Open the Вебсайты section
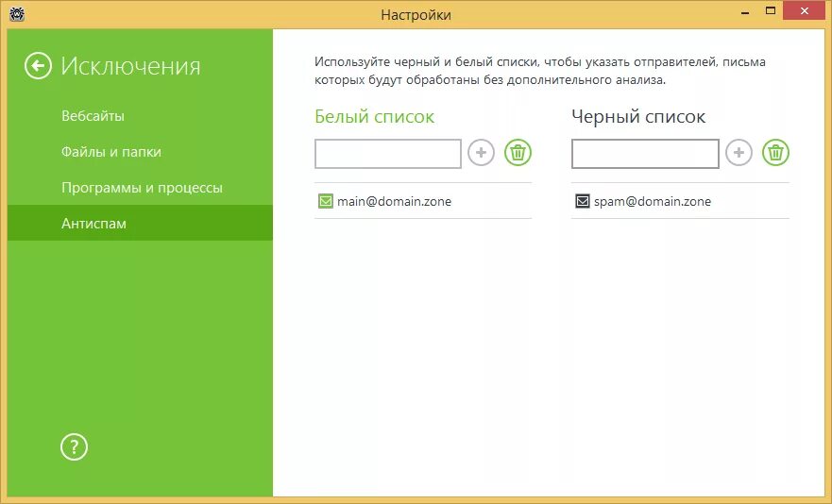Screen dimensions: 832x504 coord(140,116)
